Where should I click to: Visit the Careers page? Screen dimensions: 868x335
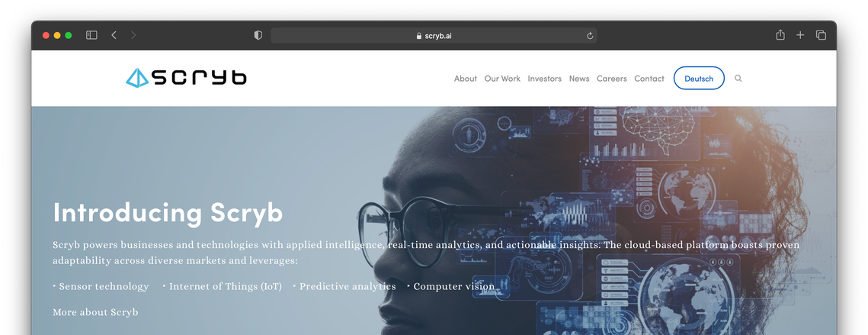612,78
